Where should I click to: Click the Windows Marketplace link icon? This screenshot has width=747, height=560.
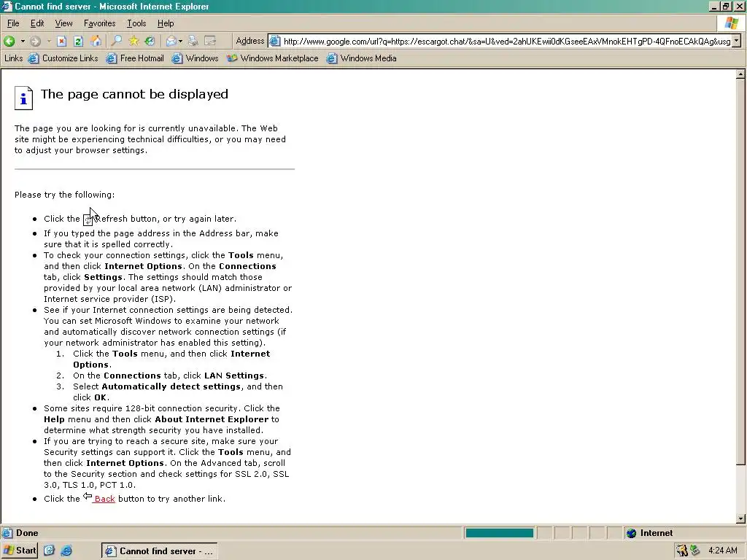232,58
